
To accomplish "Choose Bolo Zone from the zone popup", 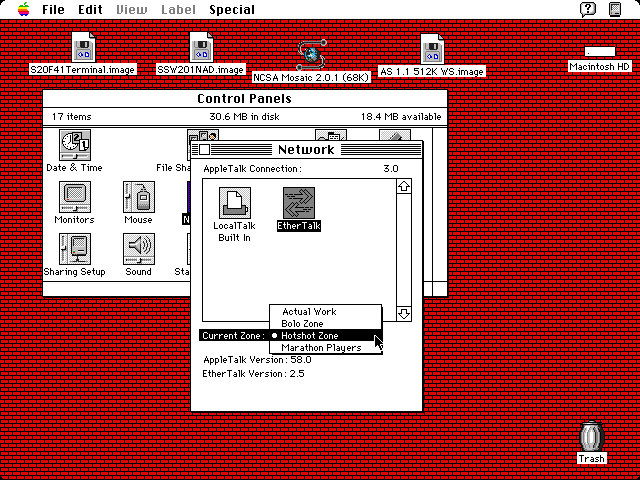I will [326, 324].
